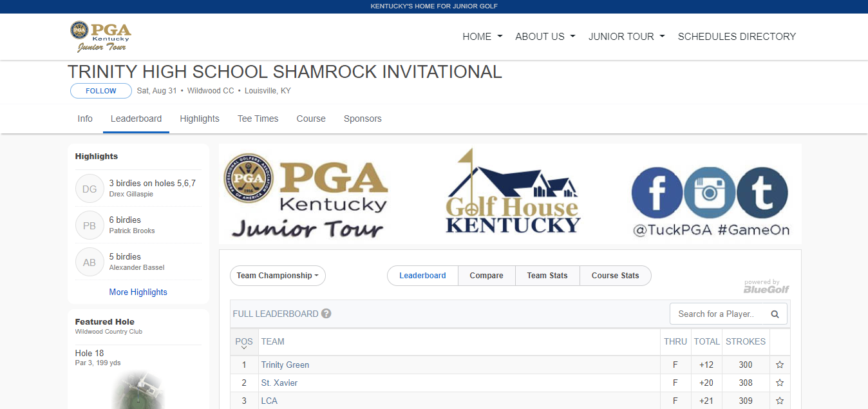Favorite St. Xavier with the star
Viewport: 868px width, 409px height.
[x=780, y=383]
